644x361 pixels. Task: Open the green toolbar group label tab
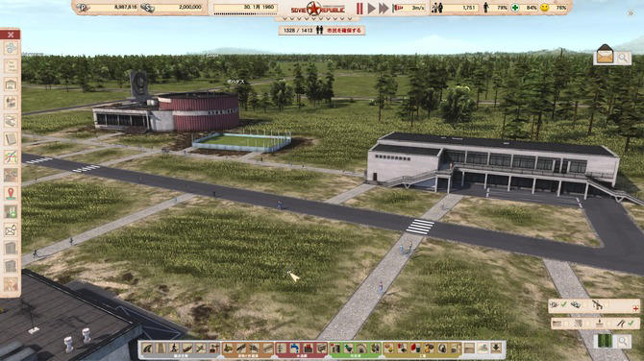[x=356, y=356]
